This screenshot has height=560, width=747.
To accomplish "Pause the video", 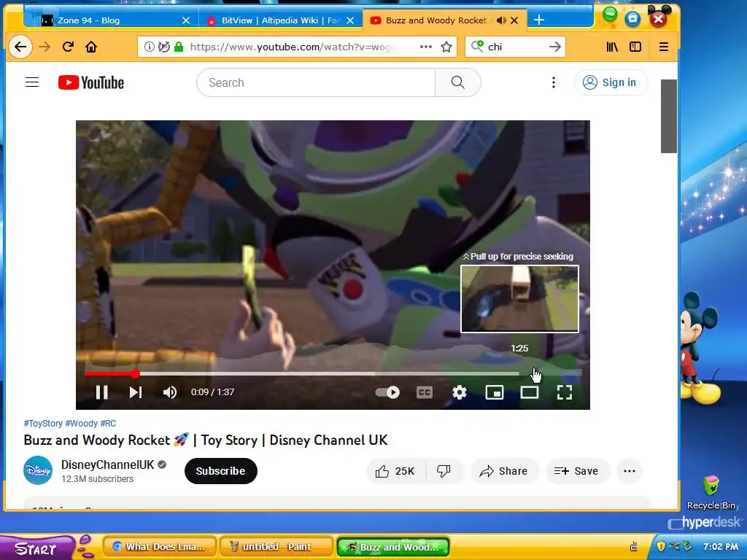I will (101, 392).
